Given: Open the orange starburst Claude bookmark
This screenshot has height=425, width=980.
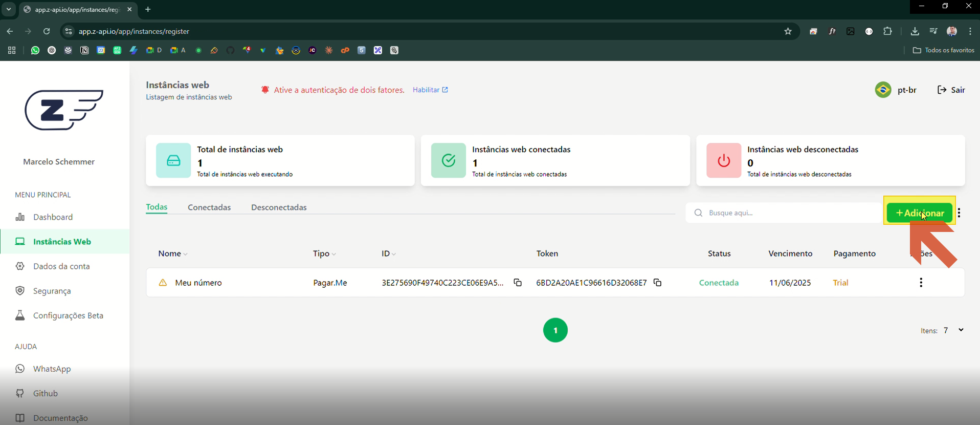Looking at the screenshot, I should click(x=329, y=50).
